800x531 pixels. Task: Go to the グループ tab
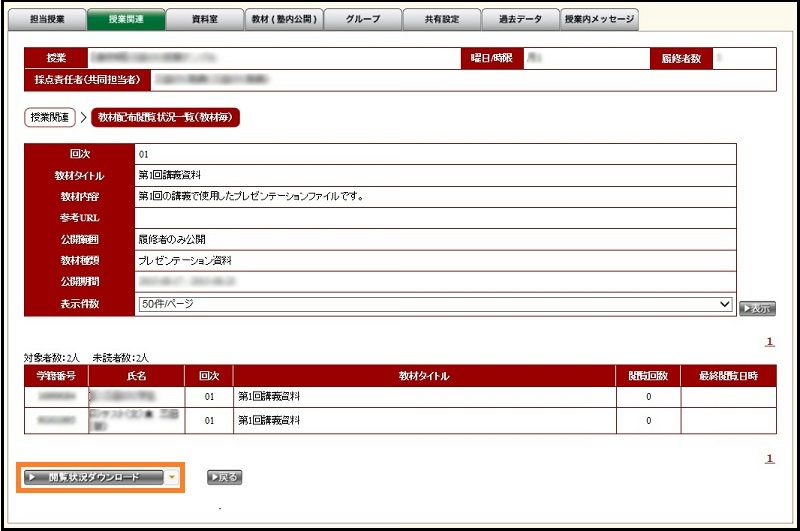point(361,19)
